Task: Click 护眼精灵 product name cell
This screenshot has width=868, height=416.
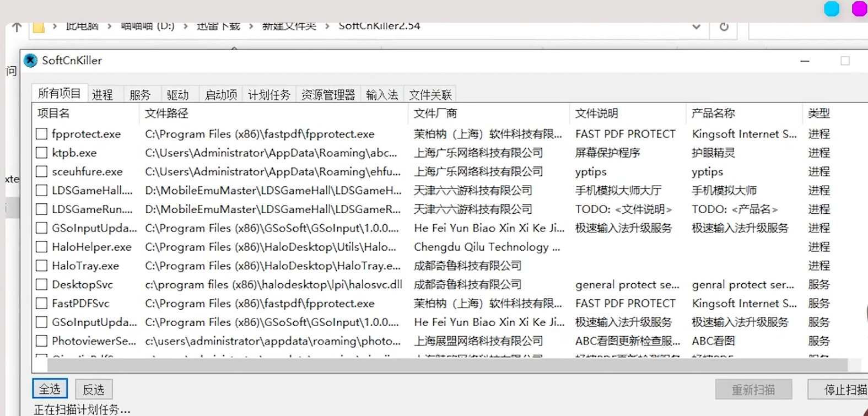Action: tap(713, 153)
